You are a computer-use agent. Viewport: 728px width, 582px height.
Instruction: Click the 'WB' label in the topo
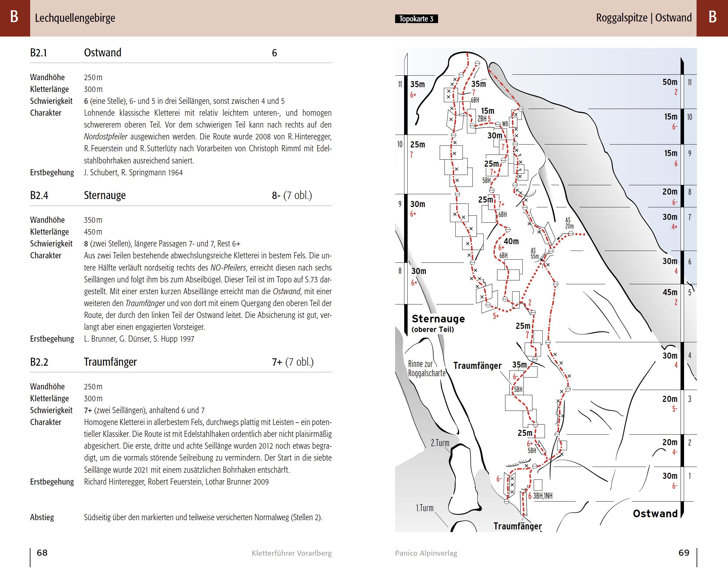click(505, 124)
